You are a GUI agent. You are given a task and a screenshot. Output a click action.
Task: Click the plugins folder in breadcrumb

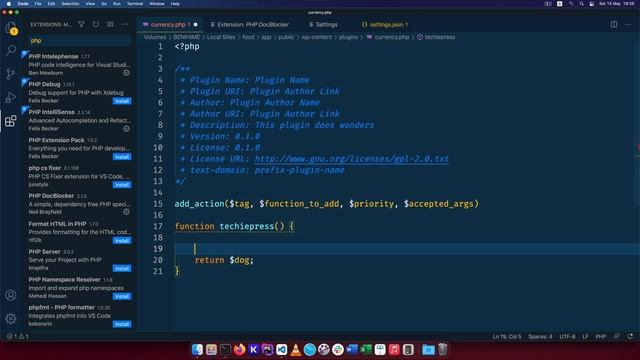click(348, 37)
